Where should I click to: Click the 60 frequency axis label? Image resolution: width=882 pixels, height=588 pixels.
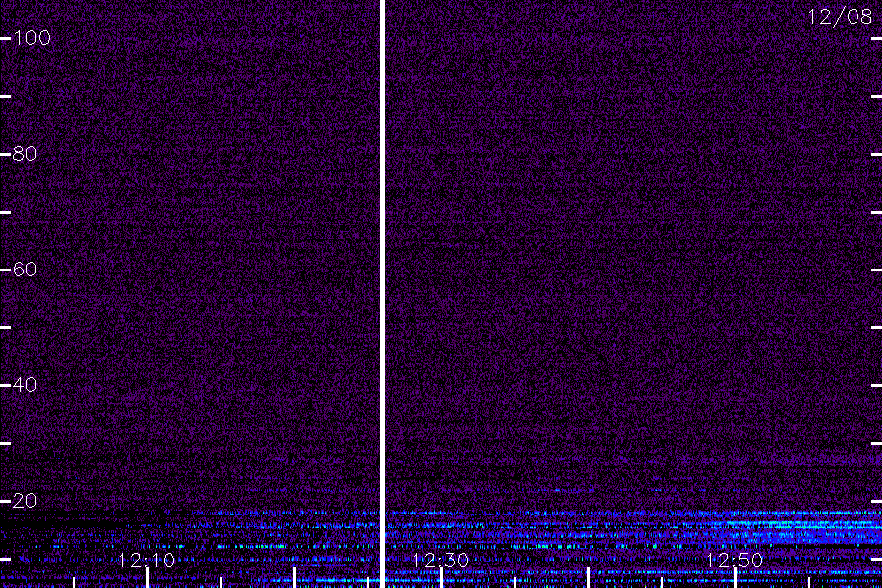pyautogui.click(x=24, y=269)
